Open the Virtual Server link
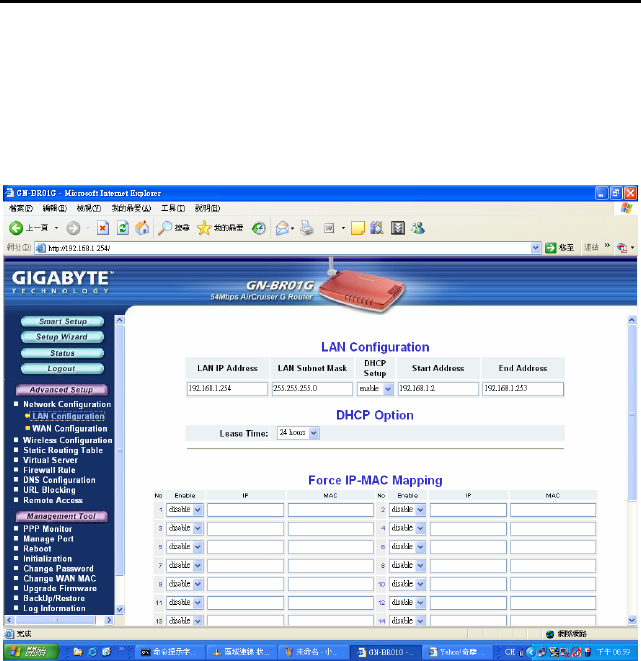This screenshot has width=641, height=661. [x=51, y=460]
